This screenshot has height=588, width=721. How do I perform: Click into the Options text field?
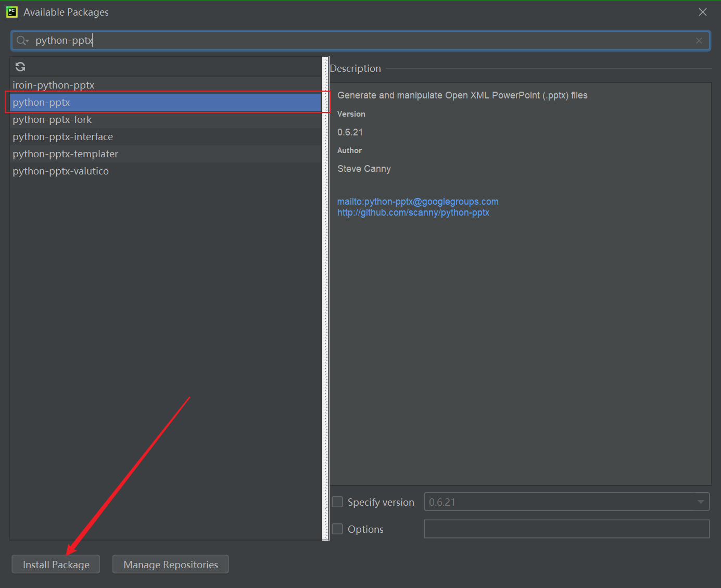point(566,529)
